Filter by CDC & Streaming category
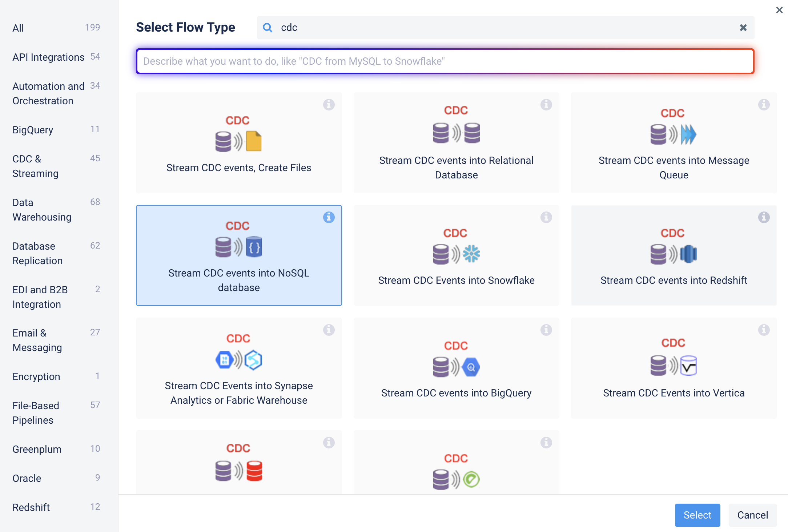788x532 pixels. pos(36,166)
